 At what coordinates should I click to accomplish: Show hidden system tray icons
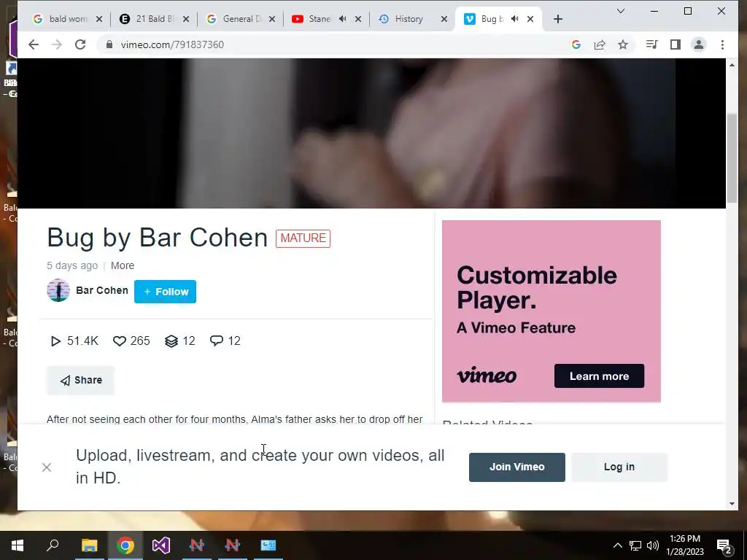617,545
